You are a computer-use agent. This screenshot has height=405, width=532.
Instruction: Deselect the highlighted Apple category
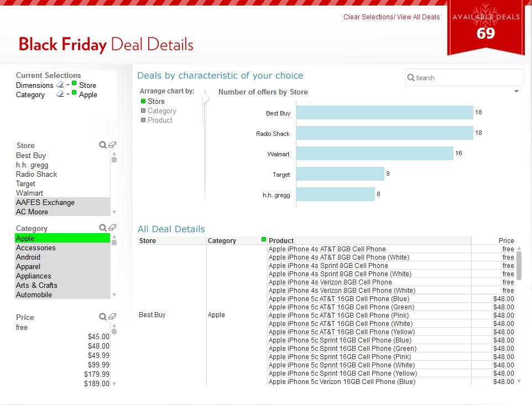[x=63, y=238]
